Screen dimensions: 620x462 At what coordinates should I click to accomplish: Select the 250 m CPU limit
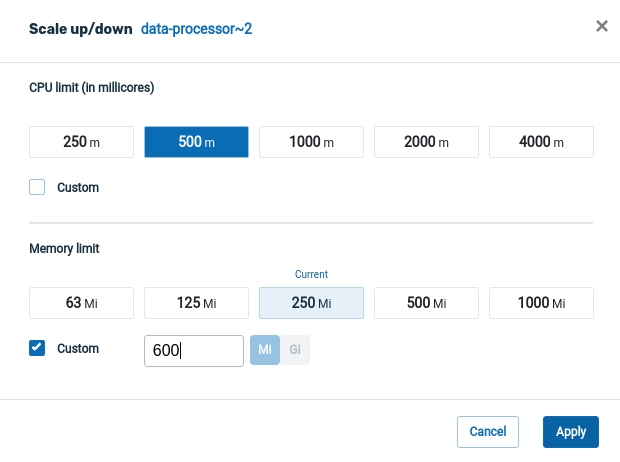[81, 142]
